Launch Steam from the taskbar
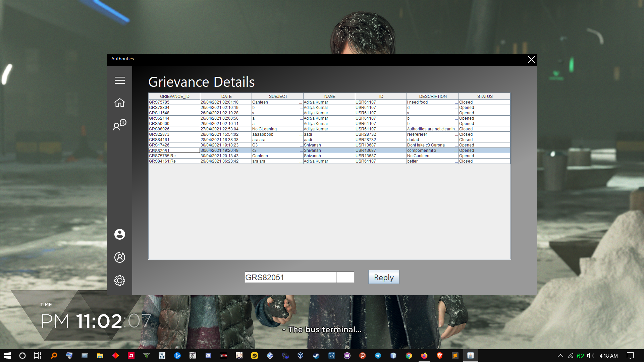Screen dimensions: 644x362 point(316,356)
